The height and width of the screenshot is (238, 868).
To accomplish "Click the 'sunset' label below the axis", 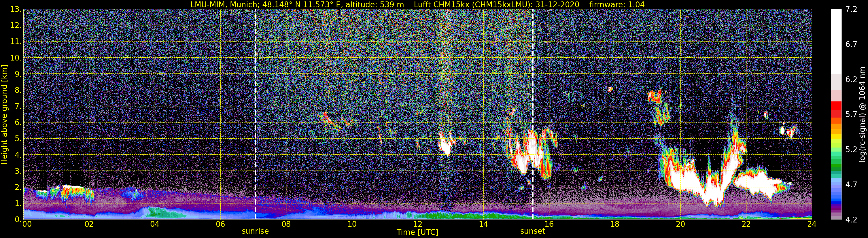I will (532, 231).
